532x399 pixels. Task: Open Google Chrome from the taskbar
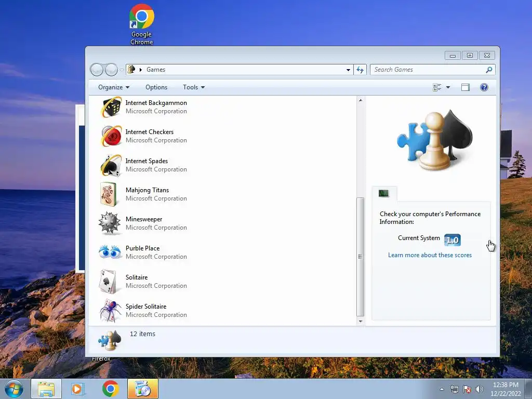pos(110,389)
